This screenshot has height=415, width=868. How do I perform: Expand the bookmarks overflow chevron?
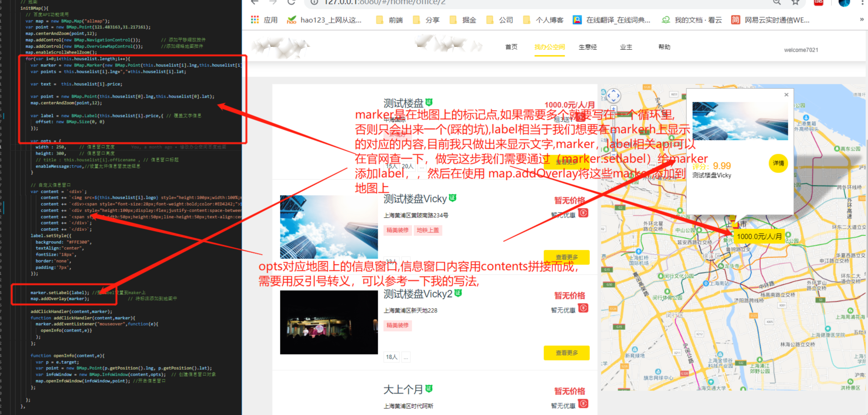(862, 19)
